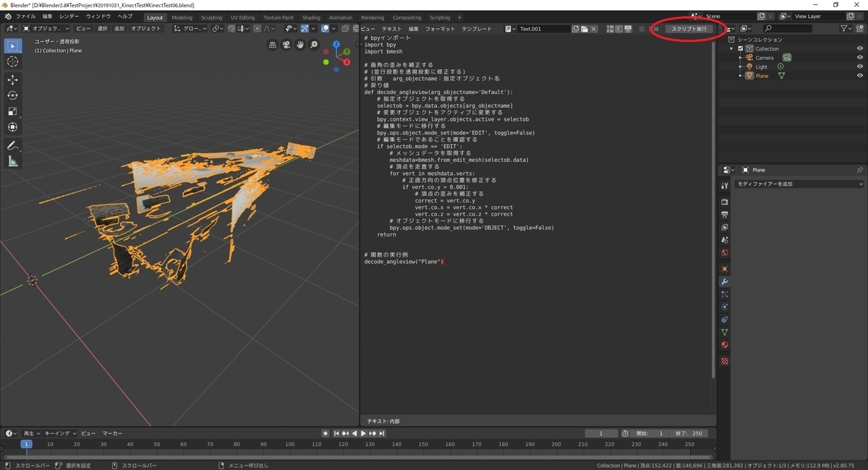
Task: Switch to the Shading workspace tab
Action: (311, 17)
